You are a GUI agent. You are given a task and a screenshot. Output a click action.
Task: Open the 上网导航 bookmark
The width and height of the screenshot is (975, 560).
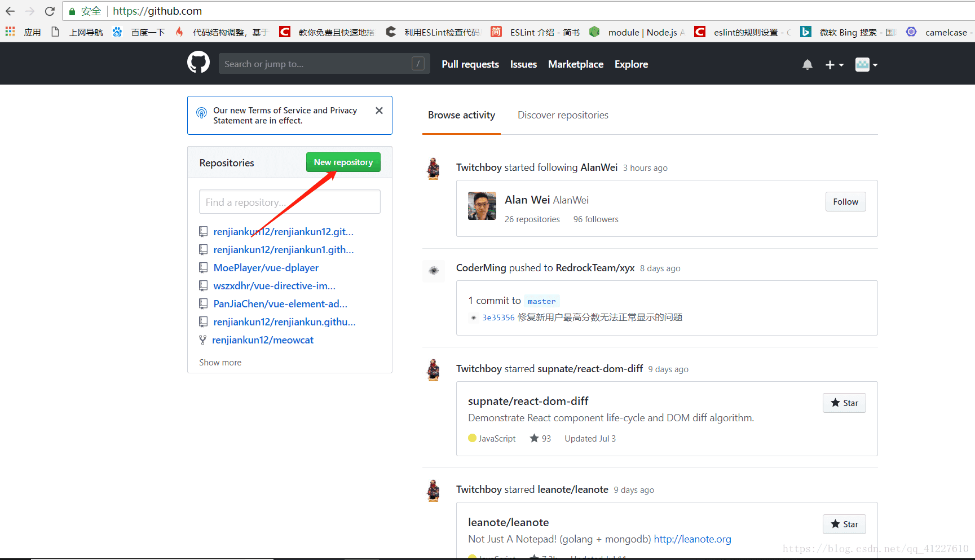click(77, 32)
